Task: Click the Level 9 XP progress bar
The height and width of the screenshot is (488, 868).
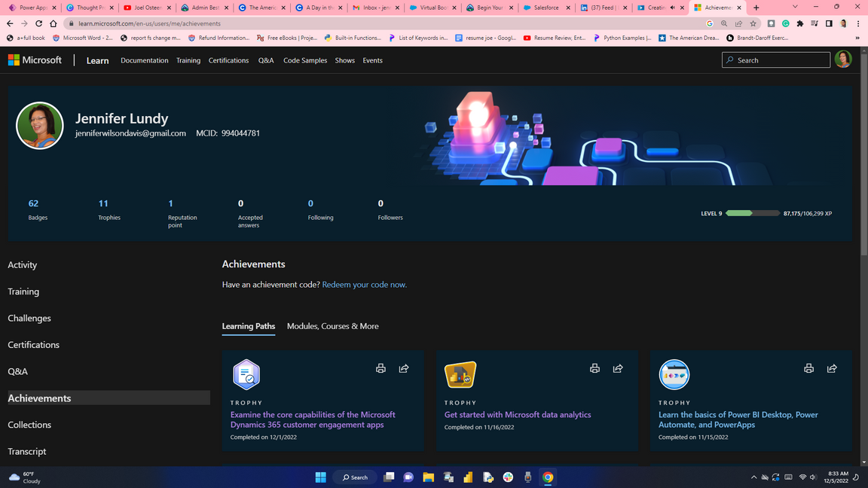Action: (x=752, y=214)
